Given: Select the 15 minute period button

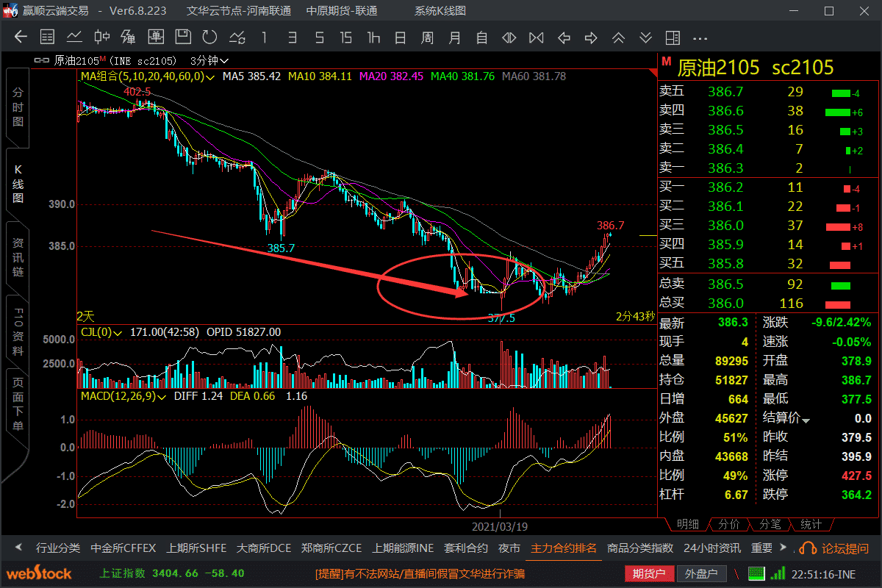Looking at the screenshot, I should tap(346, 37).
